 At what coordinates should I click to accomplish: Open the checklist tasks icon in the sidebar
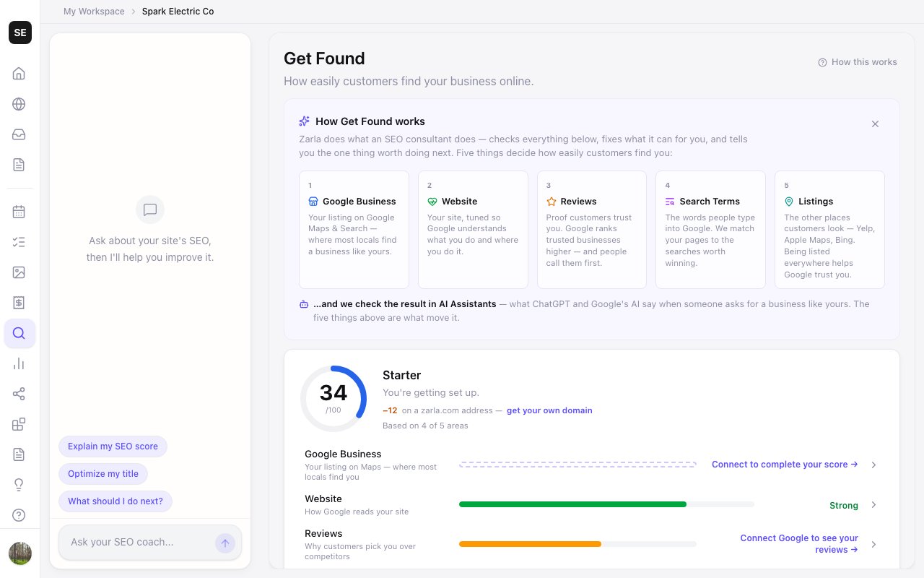click(x=19, y=242)
